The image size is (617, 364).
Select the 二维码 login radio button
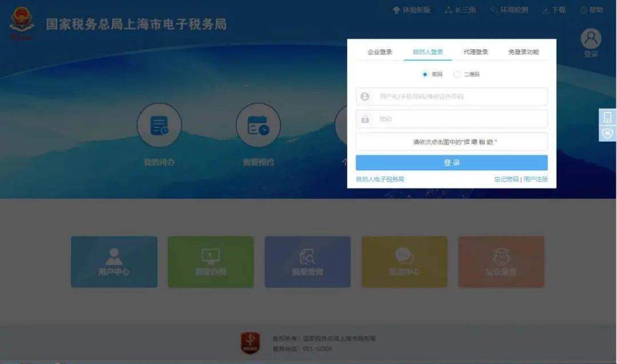tap(456, 74)
